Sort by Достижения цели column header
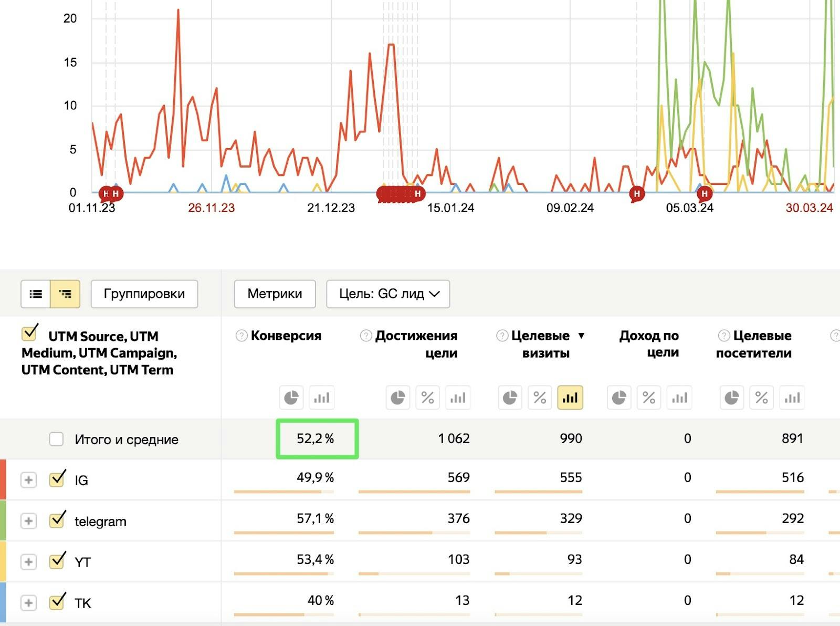 pos(416,344)
